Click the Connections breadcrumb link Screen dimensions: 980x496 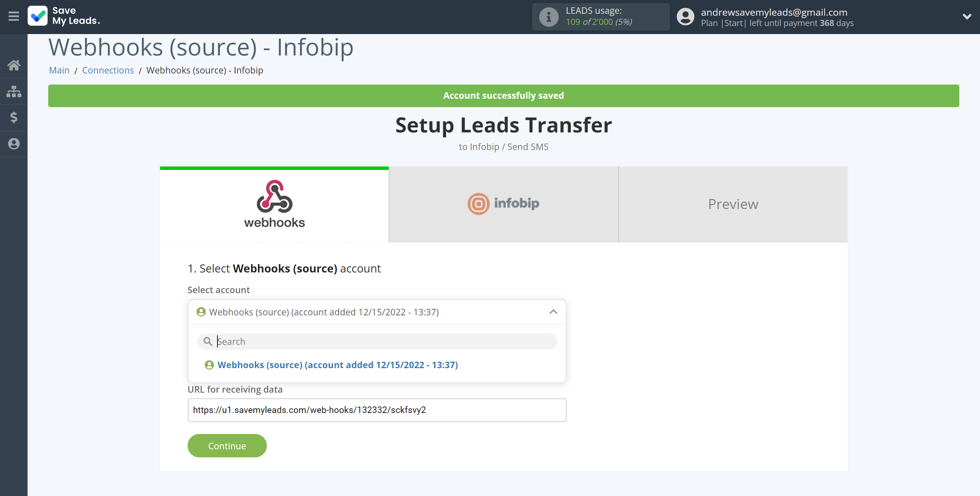[x=108, y=70]
